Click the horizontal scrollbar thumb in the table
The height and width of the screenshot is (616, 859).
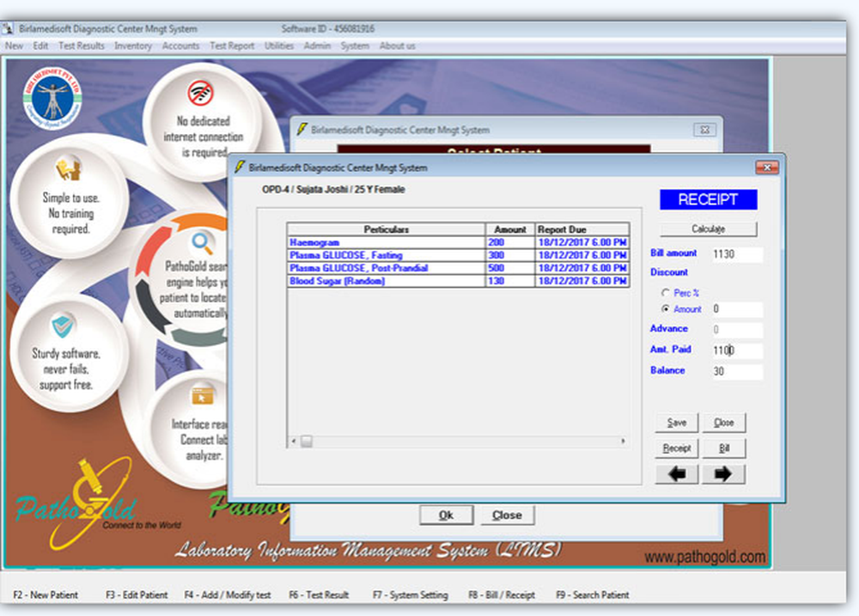pyautogui.click(x=307, y=442)
